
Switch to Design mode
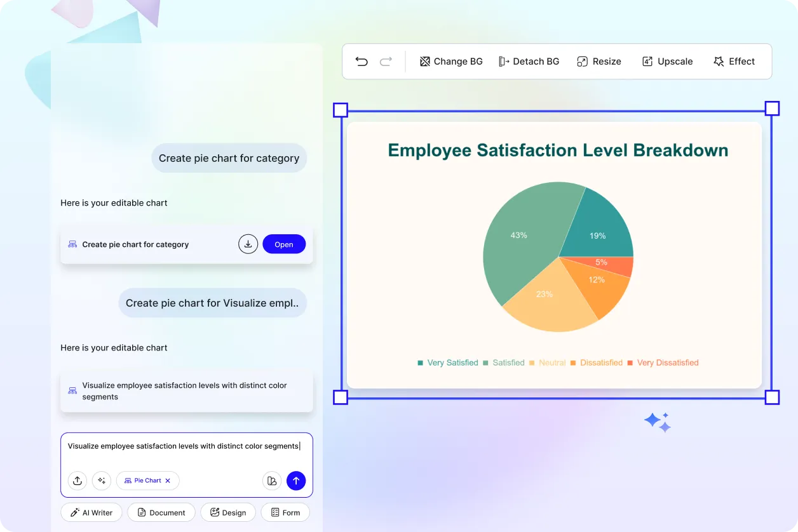(x=228, y=512)
